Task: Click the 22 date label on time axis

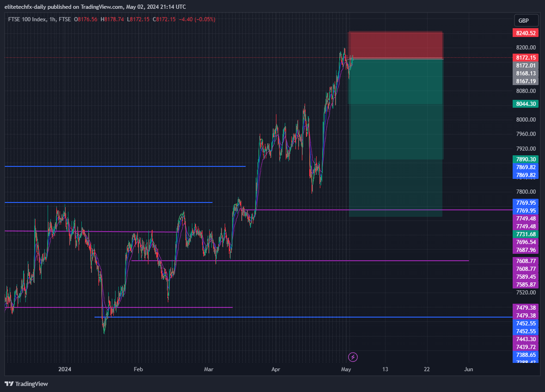Action: 427,369
